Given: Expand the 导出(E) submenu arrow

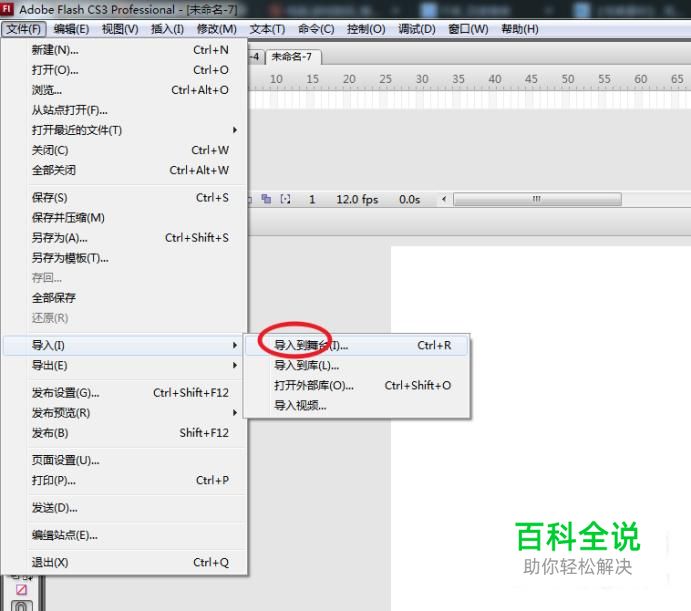Looking at the screenshot, I should (x=235, y=365).
